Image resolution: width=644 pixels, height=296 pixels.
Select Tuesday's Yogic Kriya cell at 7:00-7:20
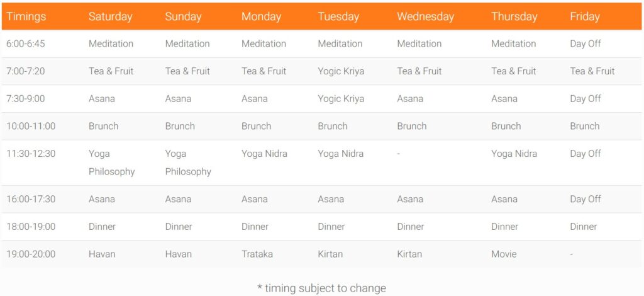(x=341, y=71)
